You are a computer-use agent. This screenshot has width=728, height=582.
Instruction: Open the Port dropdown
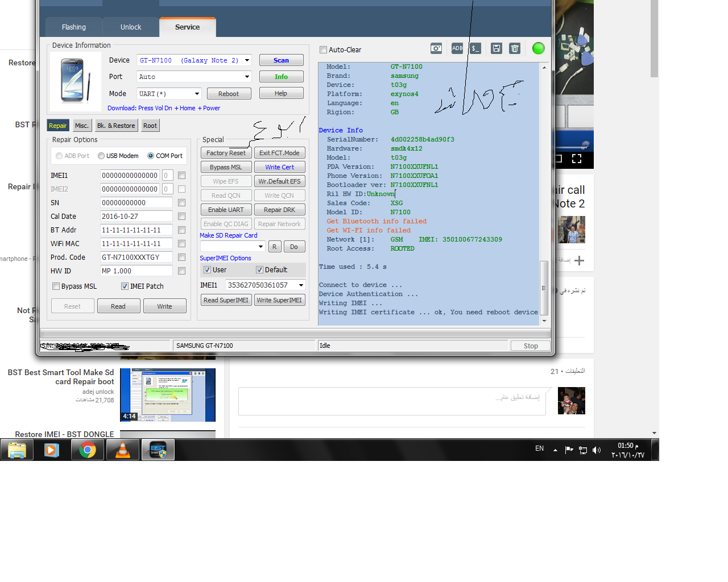click(247, 77)
